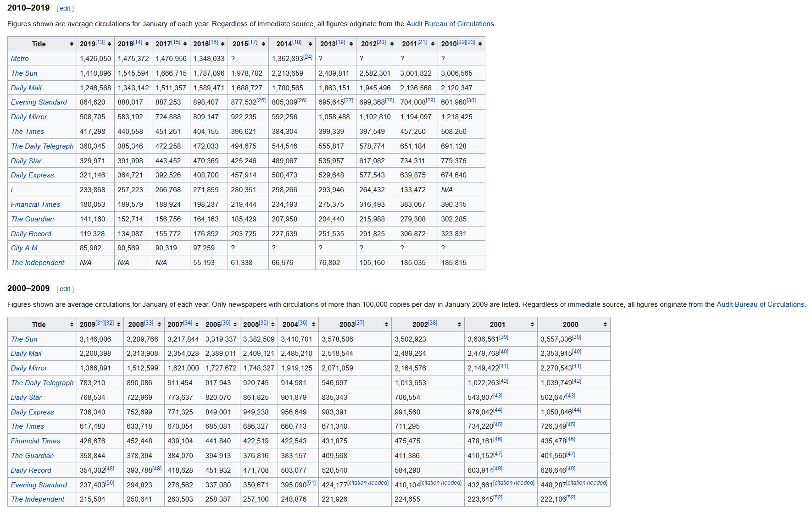Sort by 2001 column arrows
This screenshot has width=812, height=519.
pyautogui.click(x=532, y=325)
